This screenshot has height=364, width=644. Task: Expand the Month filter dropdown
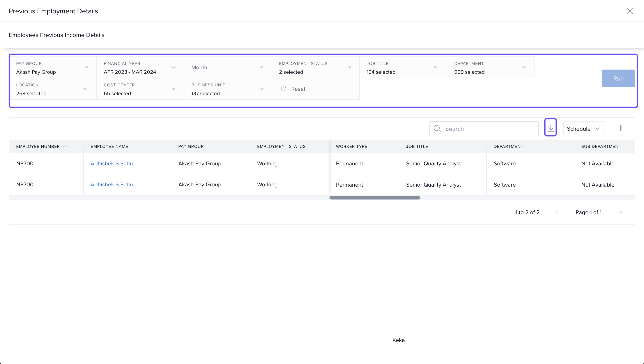(x=260, y=68)
